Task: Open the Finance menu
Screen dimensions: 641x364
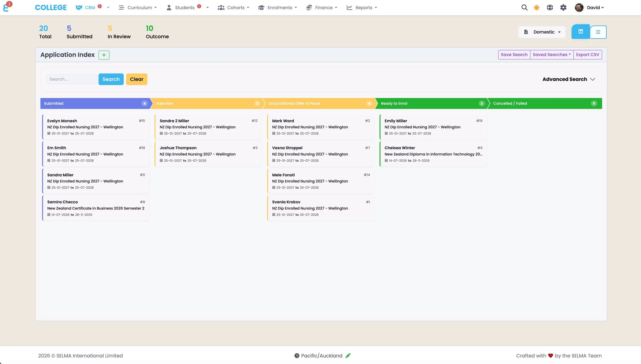Action: 322,7
